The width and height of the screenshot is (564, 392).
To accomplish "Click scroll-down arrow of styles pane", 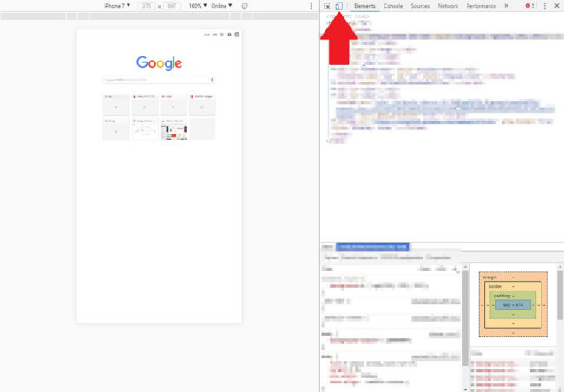I will tap(465, 389).
